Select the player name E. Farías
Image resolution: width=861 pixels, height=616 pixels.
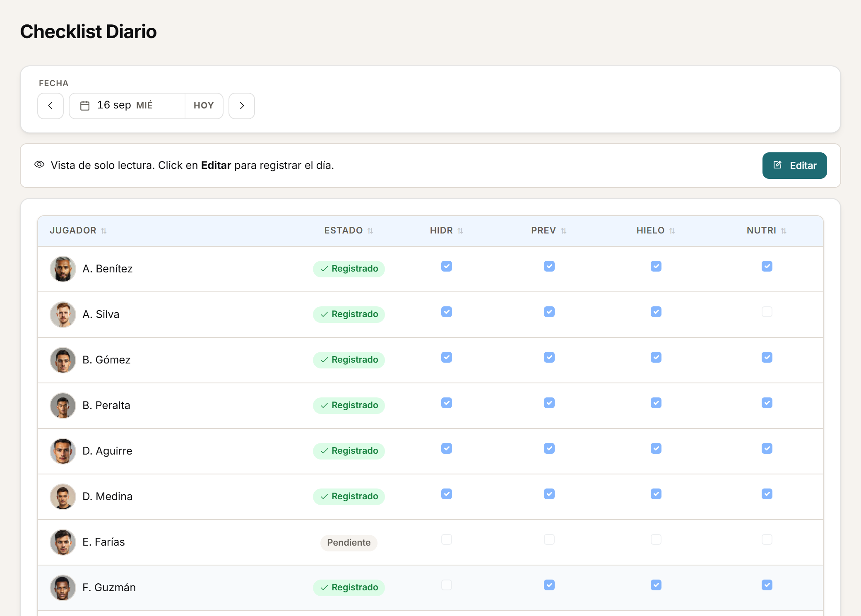[103, 542]
